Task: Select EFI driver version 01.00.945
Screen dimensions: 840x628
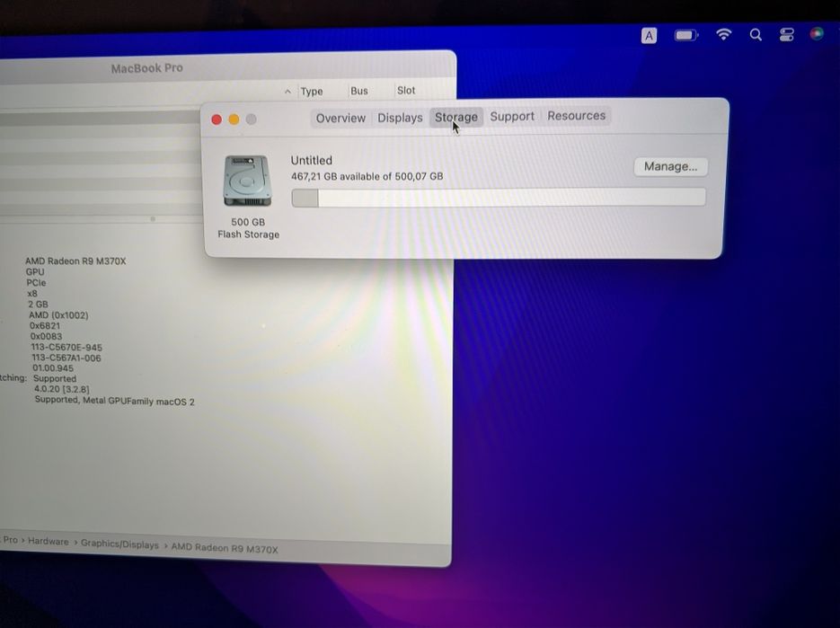Action: (x=53, y=368)
